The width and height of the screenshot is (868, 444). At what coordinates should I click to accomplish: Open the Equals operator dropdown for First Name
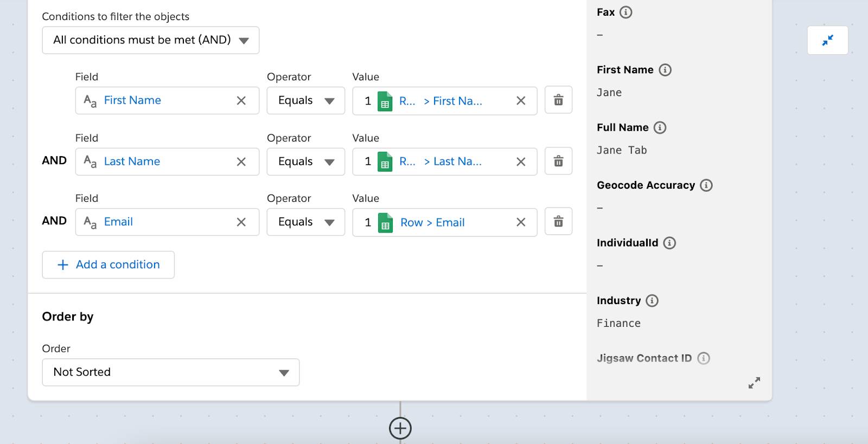click(306, 100)
